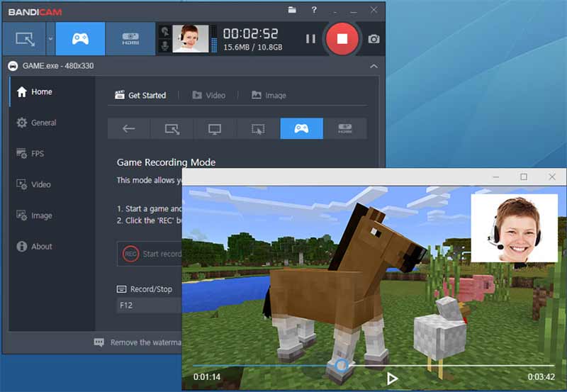The width and height of the screenshot is (567, 392).
Task: Select screen recording mode in top bar
Action: coord(25,39)
